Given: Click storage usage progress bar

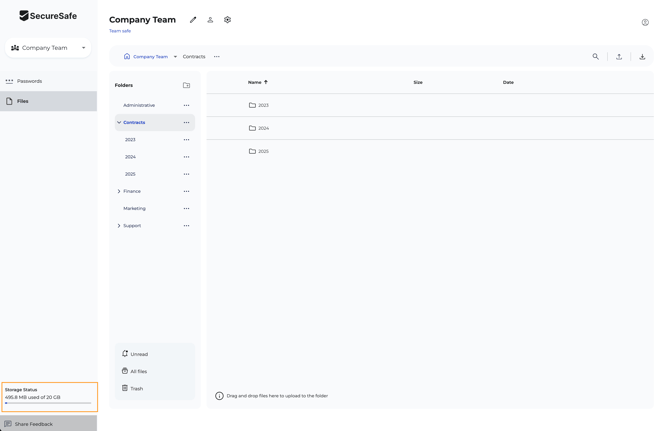Looking at the screenshot, I should (x=48, y=404).
